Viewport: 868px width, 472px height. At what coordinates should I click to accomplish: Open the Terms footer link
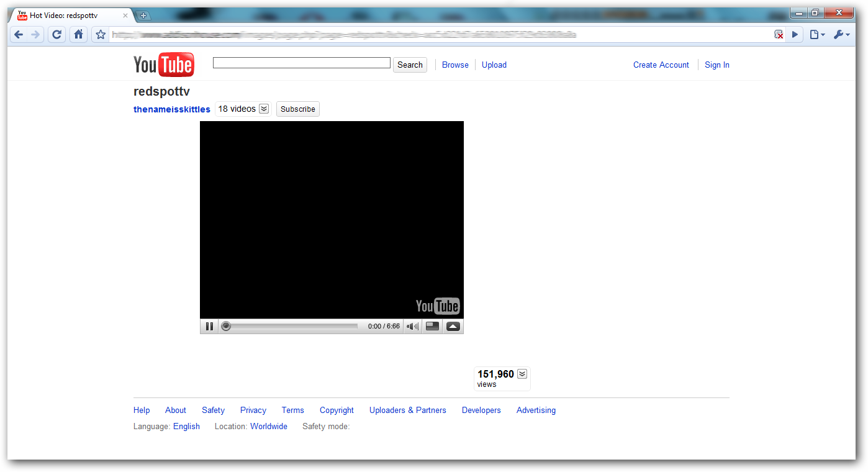point(292,410)
